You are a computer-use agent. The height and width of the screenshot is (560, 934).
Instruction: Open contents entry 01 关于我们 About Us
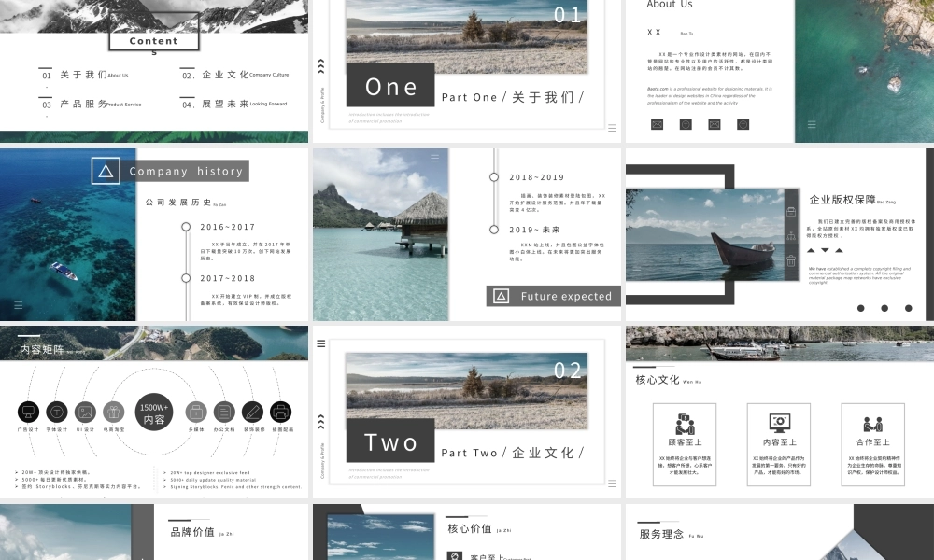[83, 75]
